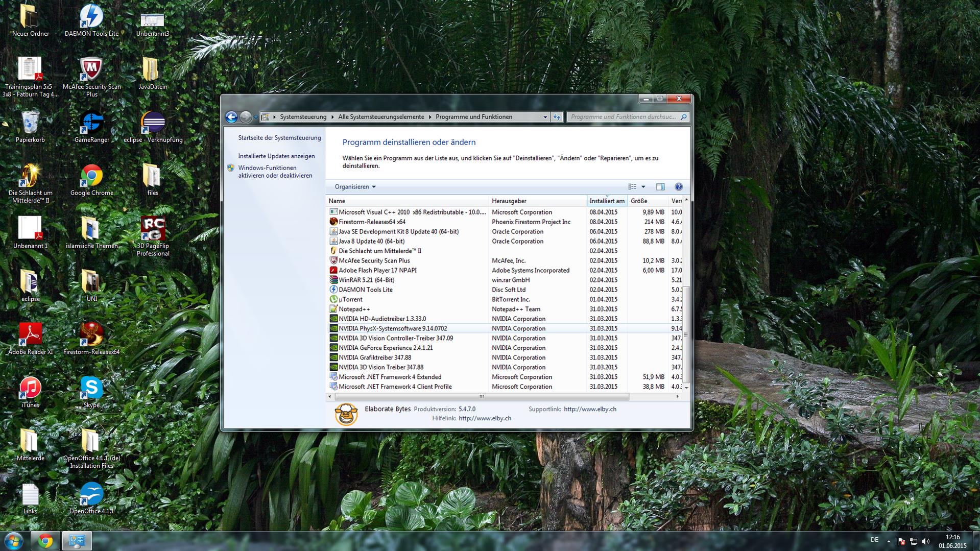The width and height of the screenshot is (980, 551).
Task: Open 3D PageFlip Professional desktop icon
Action: tap(153, 236)
